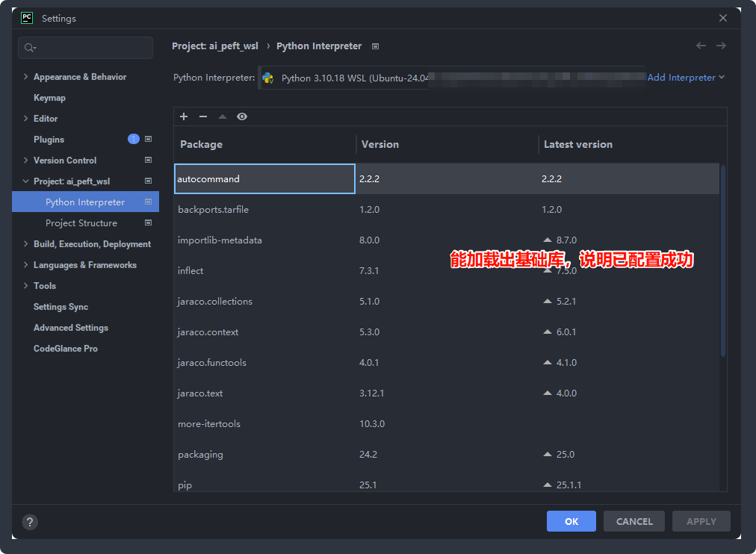
Task: Click project-level icon next to Project Structure
Action: 149,222
